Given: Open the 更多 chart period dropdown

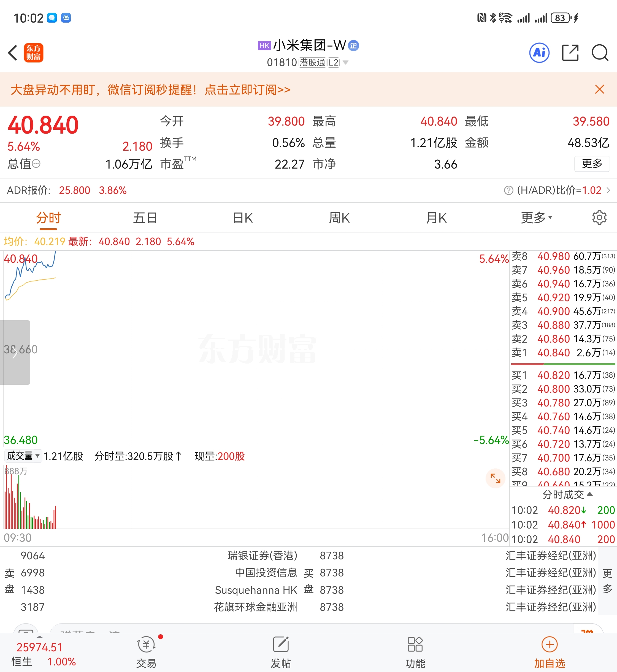Looking at the screenshot, I should [x=536, y=218].
